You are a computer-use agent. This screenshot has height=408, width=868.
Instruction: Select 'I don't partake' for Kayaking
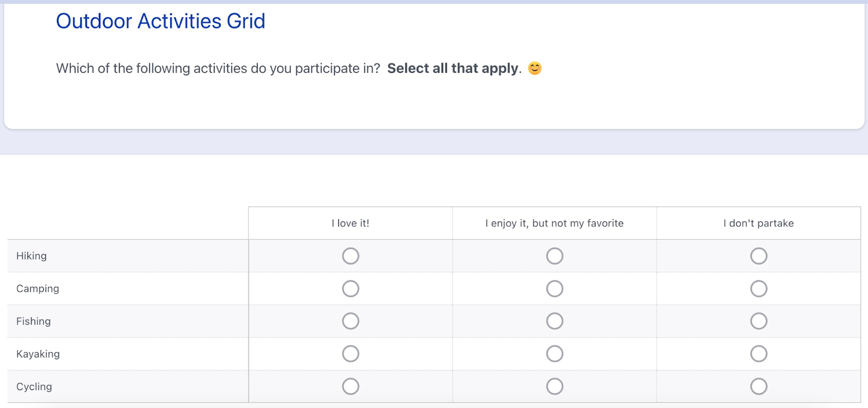coord(758,354)
